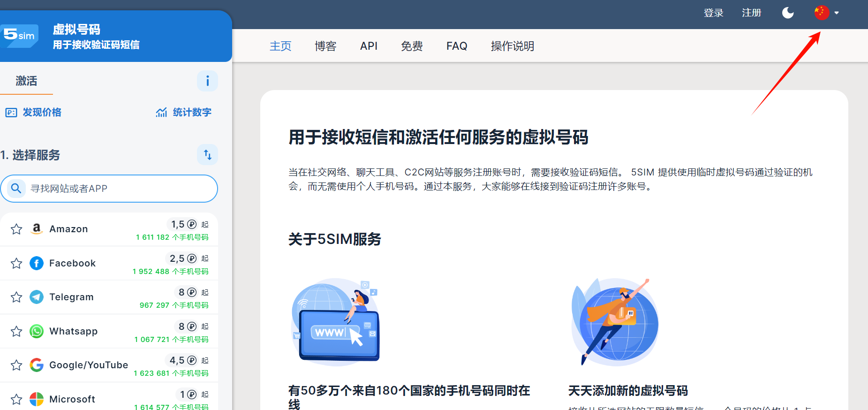Click the Amazon logo icon
This screenshot has height=410, width=868.
[37, 229]
